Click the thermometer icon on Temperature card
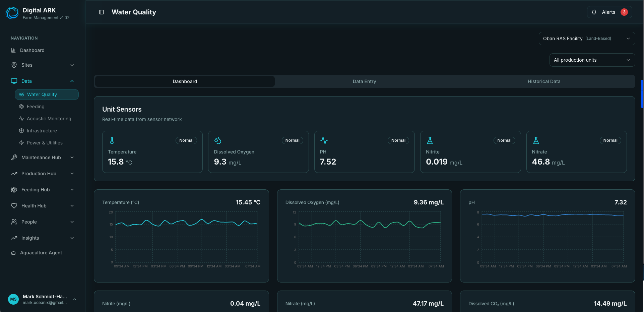Image resolution: width=644 pixels, height=312 pixels. pos(112,140)
